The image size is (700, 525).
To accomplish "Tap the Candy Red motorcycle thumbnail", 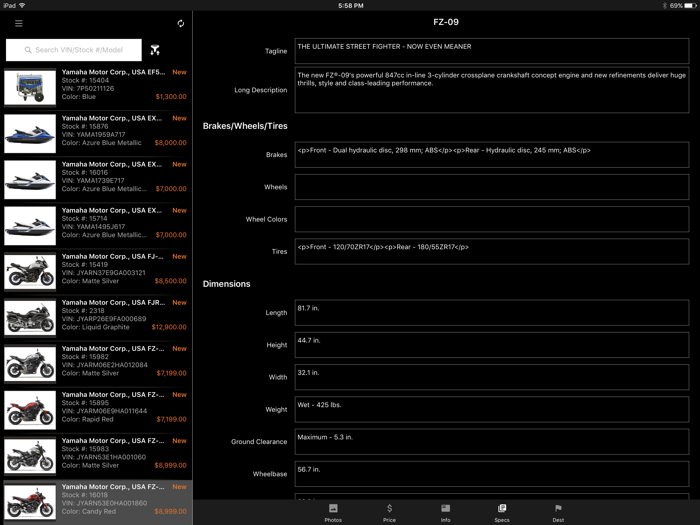I will 30,502.
